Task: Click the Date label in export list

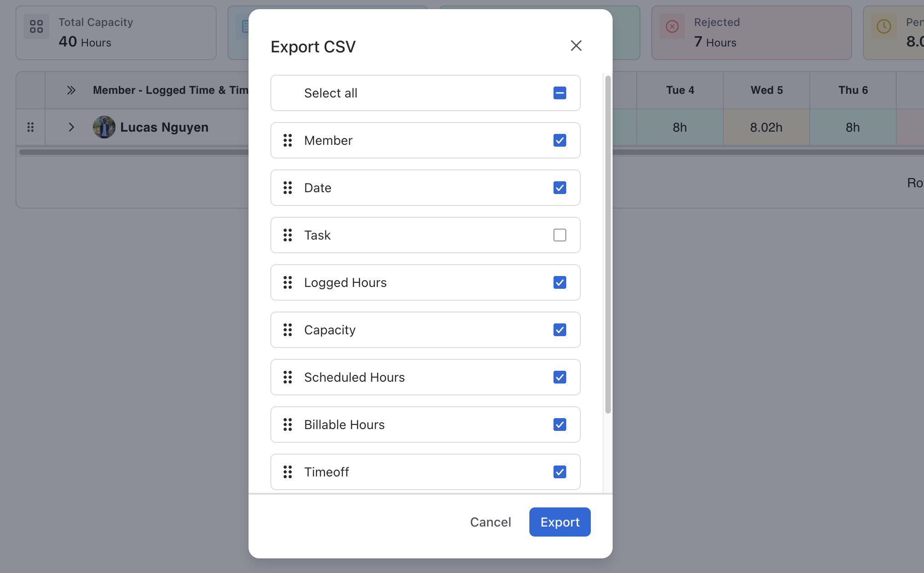Action: tap(317, 188)
